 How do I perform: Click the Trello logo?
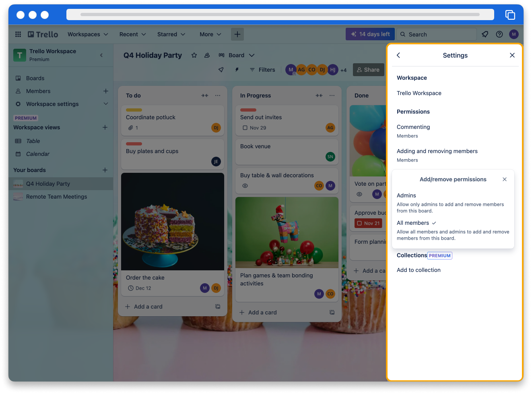(x=43, y=34)
